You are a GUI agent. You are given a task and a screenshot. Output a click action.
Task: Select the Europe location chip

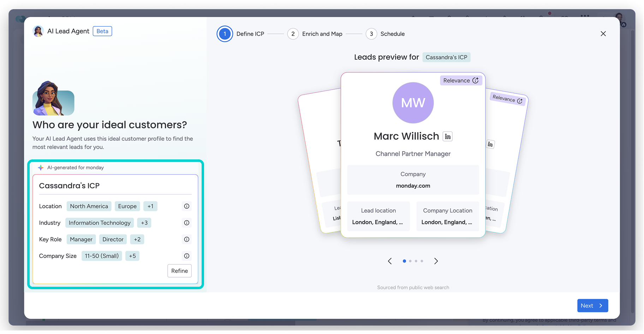click(127, 206)
